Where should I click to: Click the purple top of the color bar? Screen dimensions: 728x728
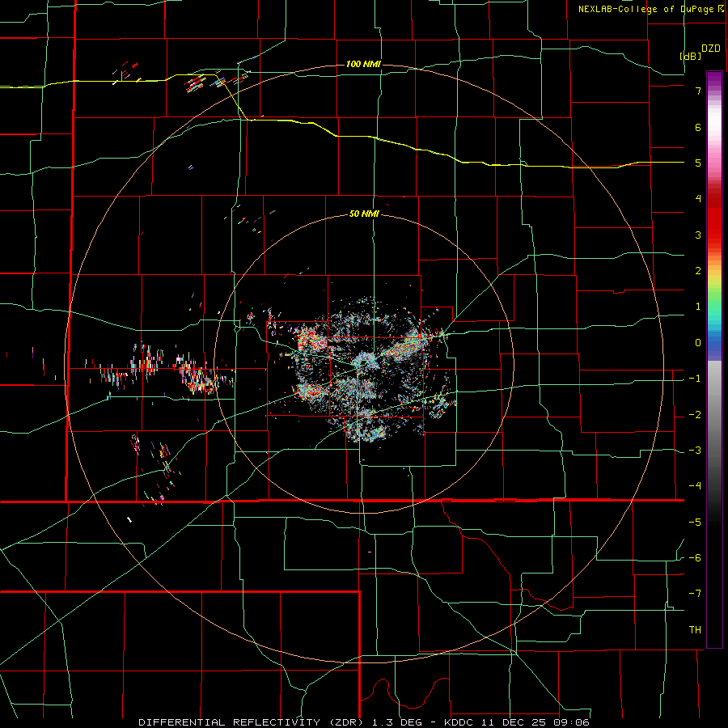coord(714,79)
